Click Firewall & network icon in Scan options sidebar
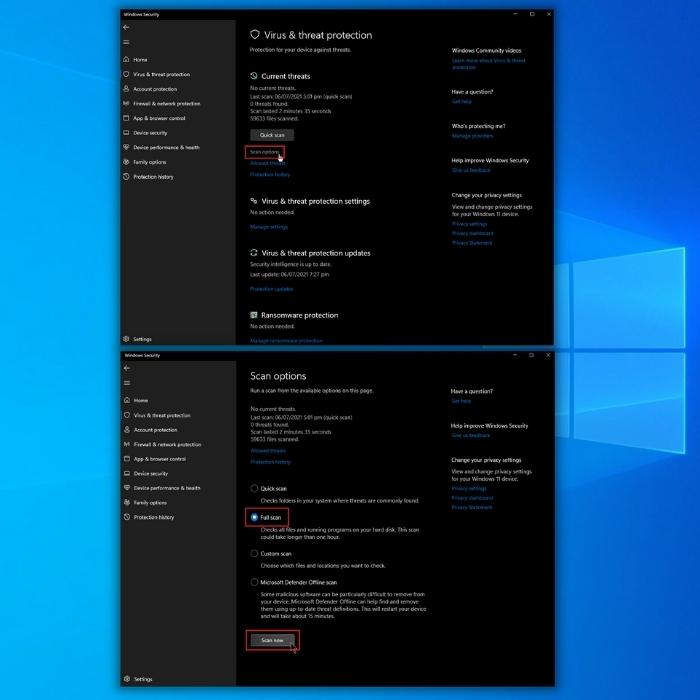Screen dimensions: 700x700 pos(127,444)
